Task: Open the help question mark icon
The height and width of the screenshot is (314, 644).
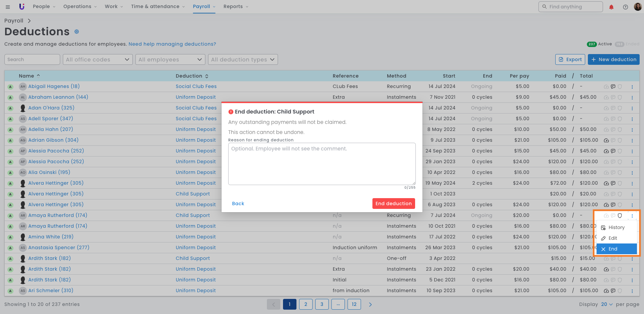Action: [625, 7]
